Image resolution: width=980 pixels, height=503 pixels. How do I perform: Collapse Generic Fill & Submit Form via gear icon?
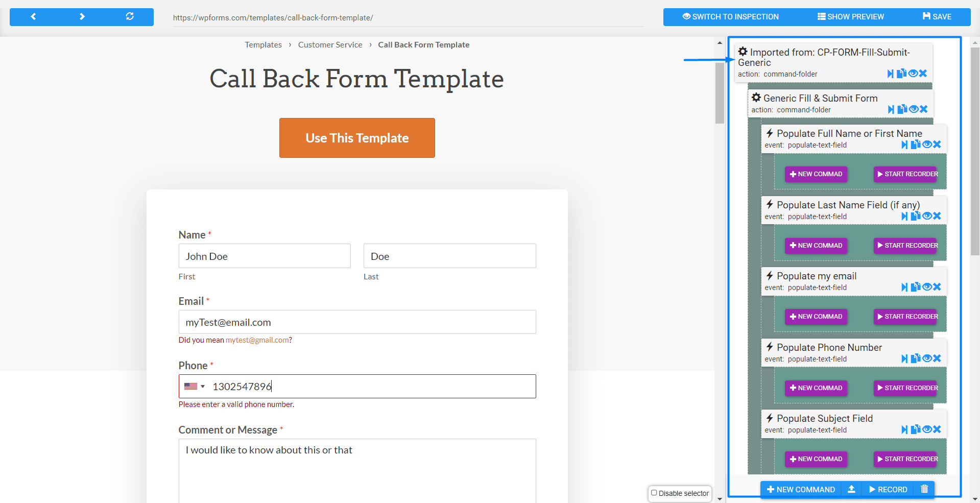point(756,98)
